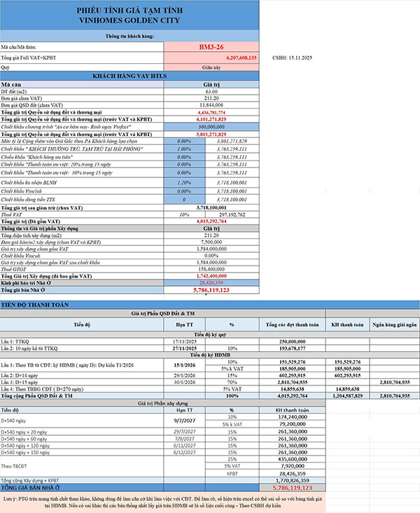Select 1.00% Hải Phòng resident discount cell
Viewport: 420px width, 513px height.
pos(184,149)
